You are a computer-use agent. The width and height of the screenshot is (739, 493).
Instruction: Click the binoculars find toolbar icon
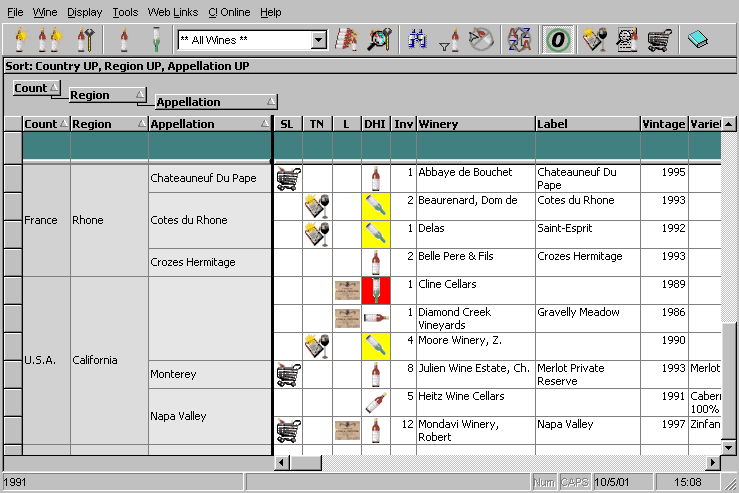coord(418,40)
